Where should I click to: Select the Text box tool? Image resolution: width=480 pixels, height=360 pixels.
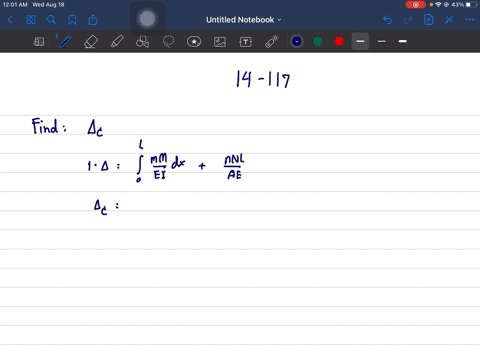tap(245, 42)
